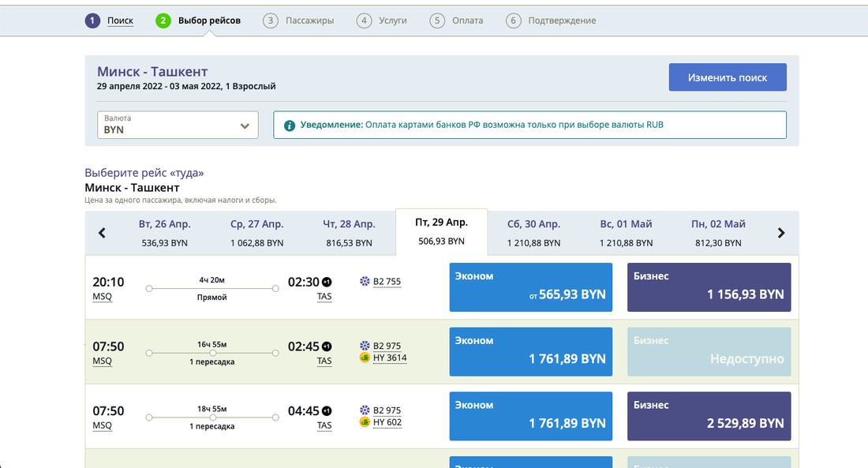Viewport: 868px width, 468px height.
Task: Click the Uzbekistan Airways icon beside HY 3614
Action: pyautogui.click(x=365, y=358)
